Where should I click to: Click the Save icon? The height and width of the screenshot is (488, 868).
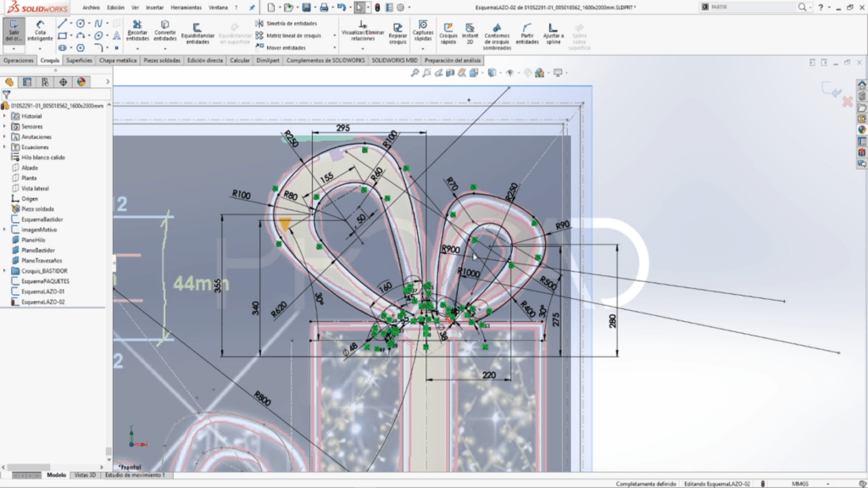tap(306, 7)
